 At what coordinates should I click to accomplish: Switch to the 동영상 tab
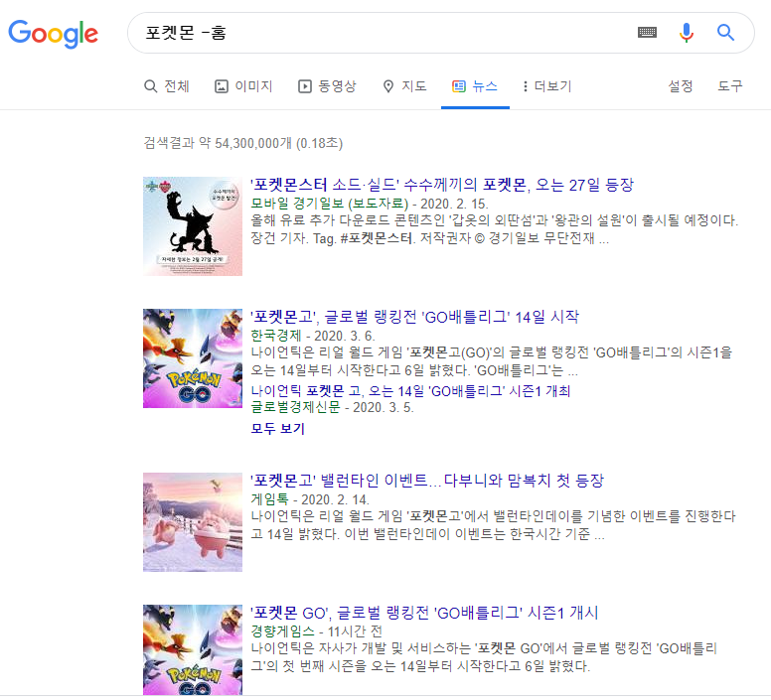click(x=327, y=86)
